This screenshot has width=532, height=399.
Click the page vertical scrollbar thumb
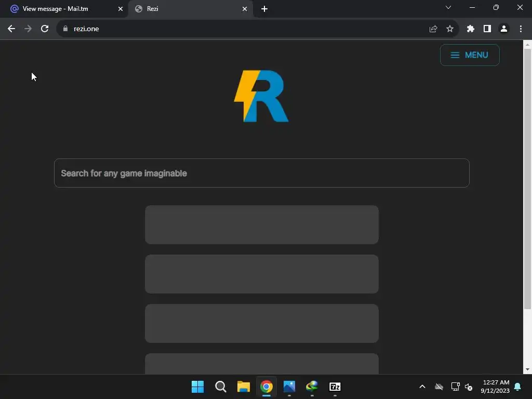527,179
